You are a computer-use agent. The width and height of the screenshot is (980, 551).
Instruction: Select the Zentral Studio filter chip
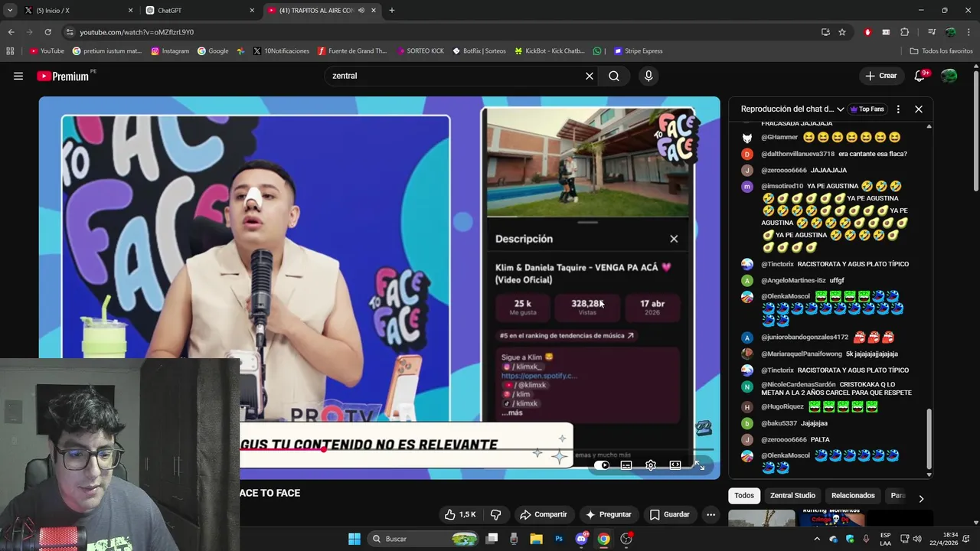pos(792,496)
